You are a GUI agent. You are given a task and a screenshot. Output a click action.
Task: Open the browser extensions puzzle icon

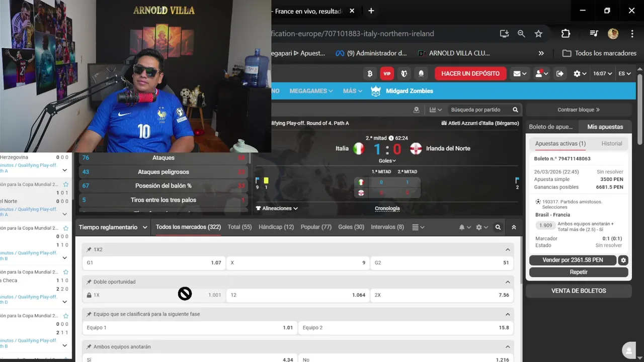pyautogui.click(x=566, y=34)
